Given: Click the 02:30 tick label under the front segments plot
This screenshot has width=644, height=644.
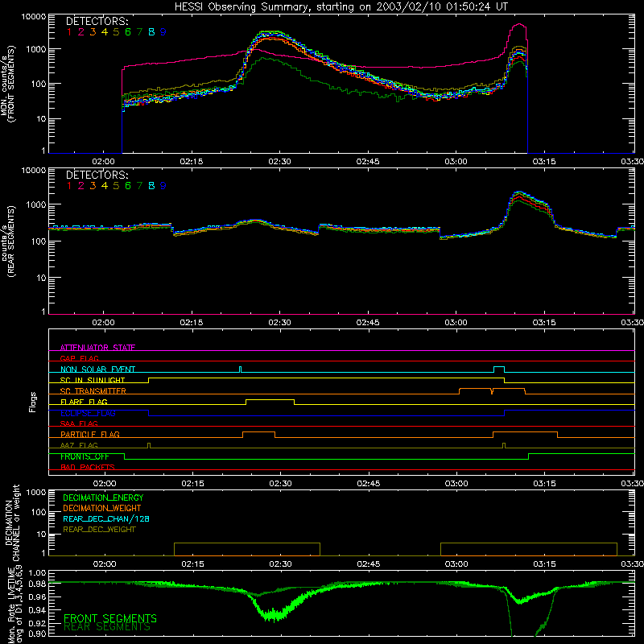Looking at the screenshot, I should click(279, 162).
